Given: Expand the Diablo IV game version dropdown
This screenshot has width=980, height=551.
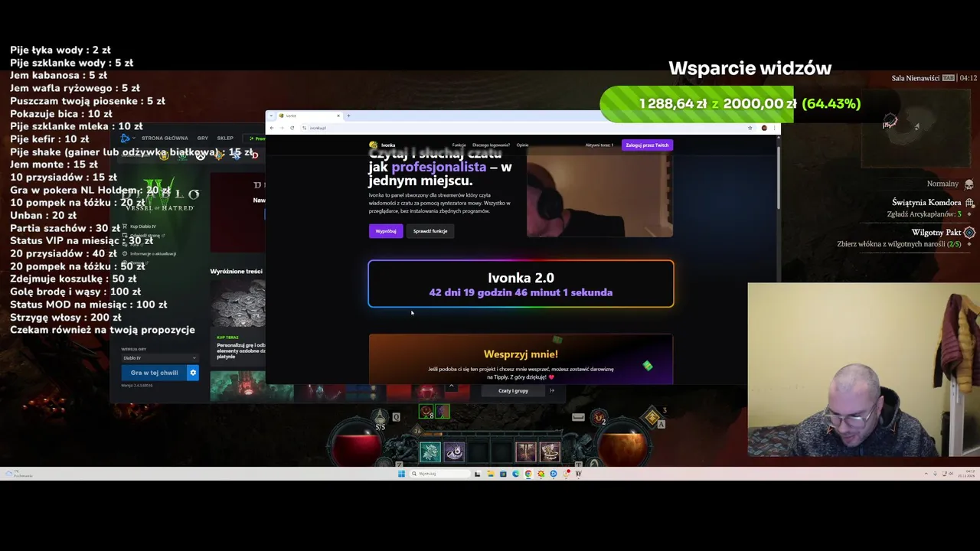Looking at the screenshot, I should 159,357.
